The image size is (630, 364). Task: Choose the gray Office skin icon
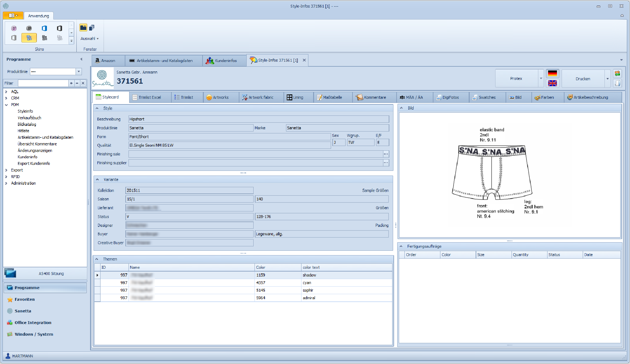click(14, 38)
